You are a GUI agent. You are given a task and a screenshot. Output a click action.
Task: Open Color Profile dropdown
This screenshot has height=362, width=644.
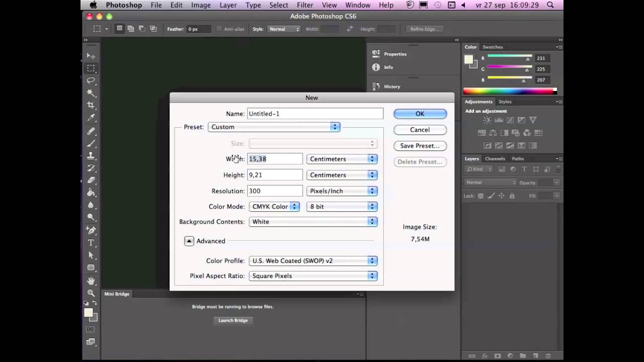point(313,261)
